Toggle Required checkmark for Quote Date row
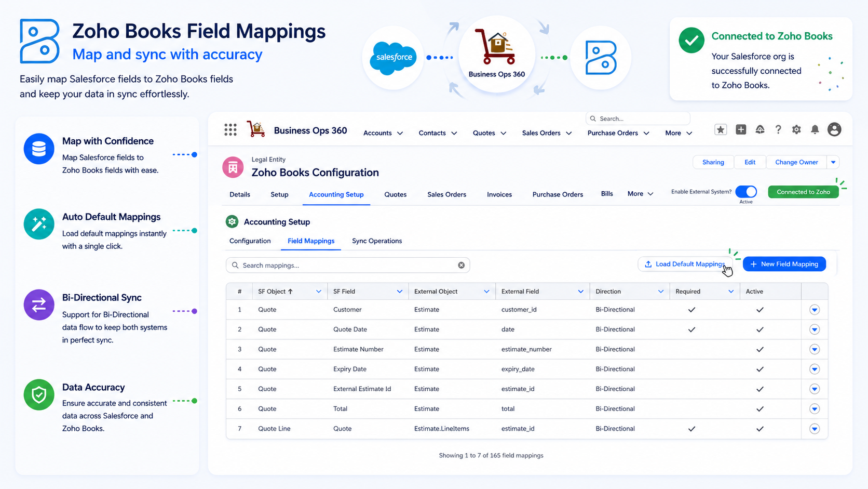The width and height of the screenshot is (868, 489). click(691, 329)
